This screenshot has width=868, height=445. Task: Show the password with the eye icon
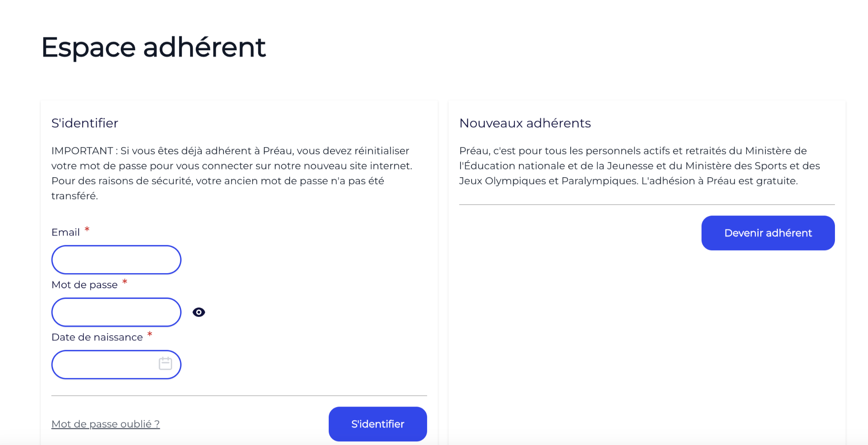[x=199, y=312]
